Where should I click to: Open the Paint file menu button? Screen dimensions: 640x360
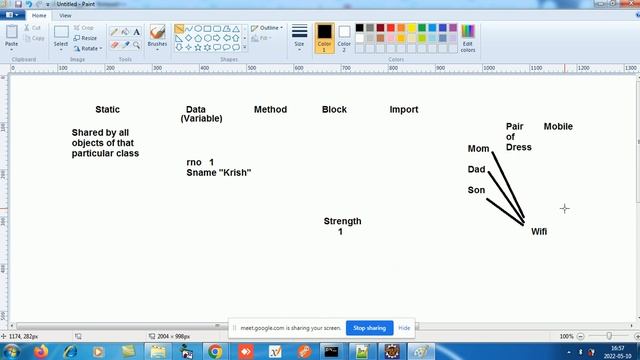tap(12, 15)
